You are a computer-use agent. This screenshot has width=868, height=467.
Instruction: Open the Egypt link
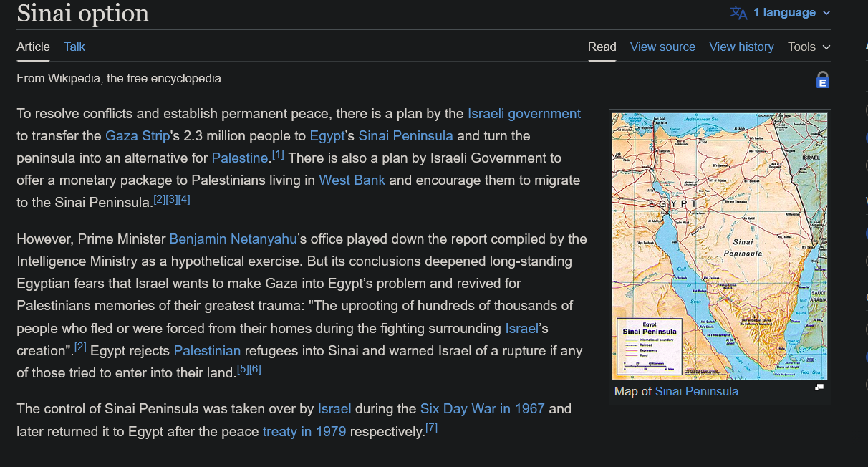pos(328,135)
